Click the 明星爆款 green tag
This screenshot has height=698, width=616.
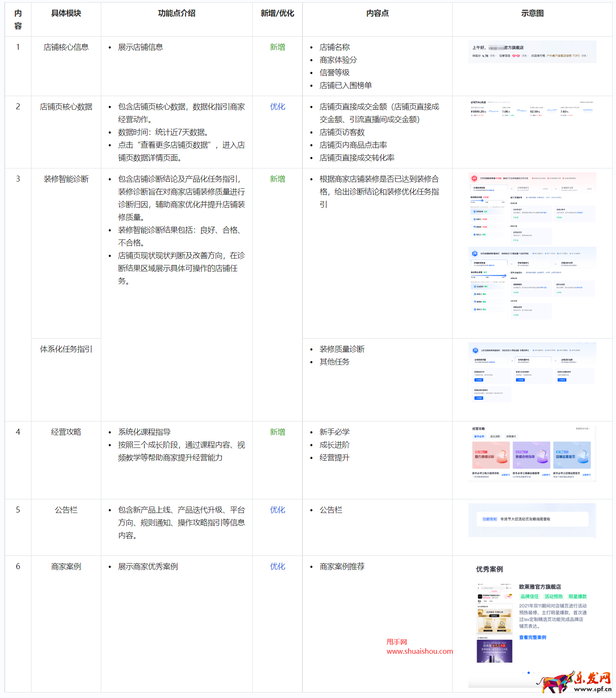tap(577, 596)
